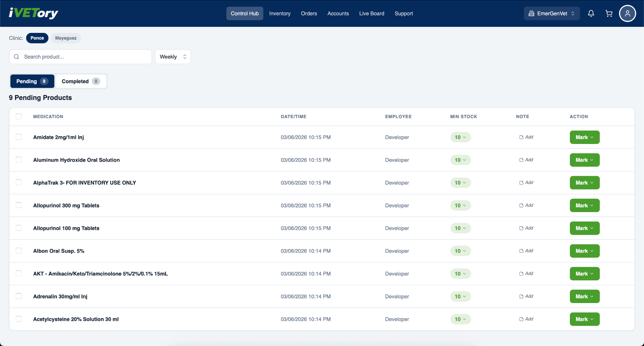Open the EmerGenVet organization switcher

coord(552,13)
